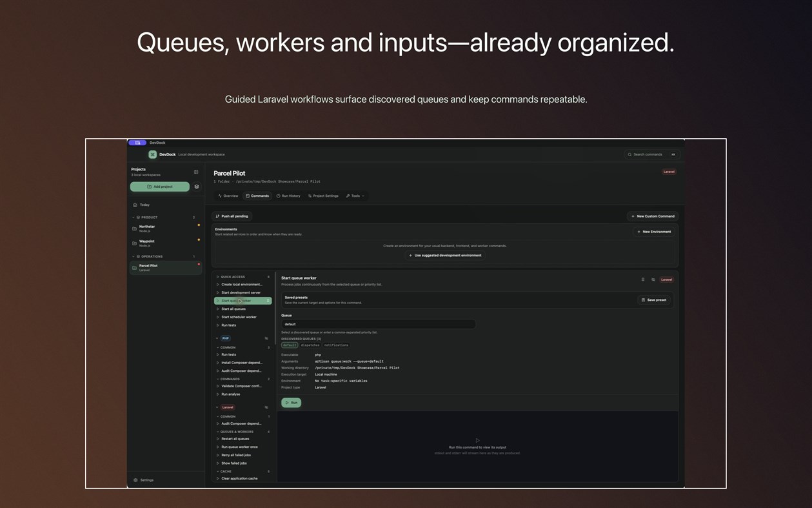Collapse the PRODUCT group in the sidebar
The width and height of the screenshot is (812, 508).
(x=134, y=218)
